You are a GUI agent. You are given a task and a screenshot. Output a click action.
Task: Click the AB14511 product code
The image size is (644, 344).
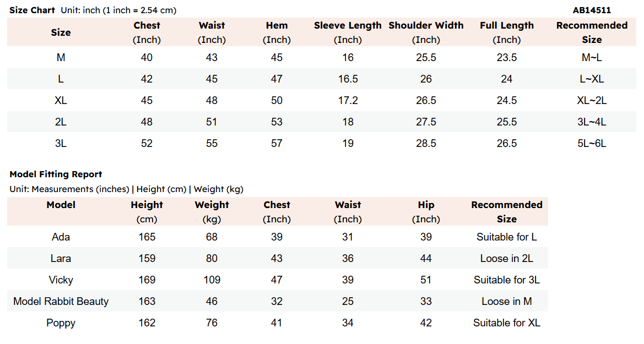coord(592,10)
